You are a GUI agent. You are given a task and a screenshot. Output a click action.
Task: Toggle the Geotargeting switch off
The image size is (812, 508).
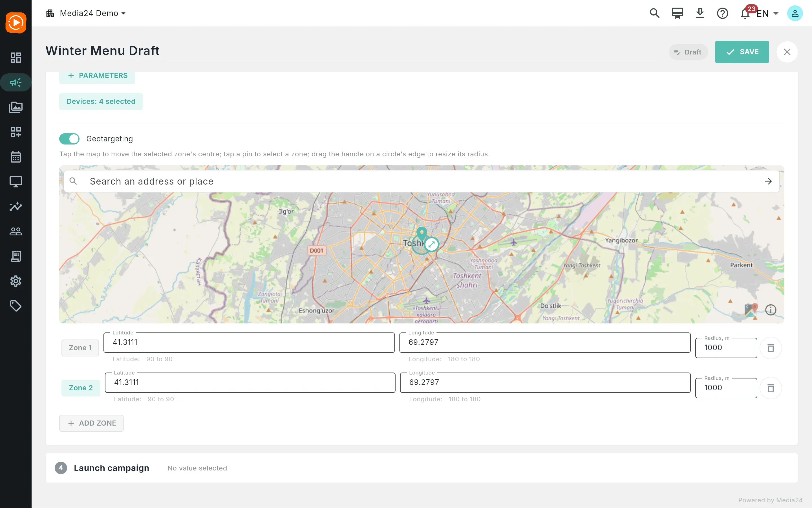pyautogui.click(x=69, y=139)
